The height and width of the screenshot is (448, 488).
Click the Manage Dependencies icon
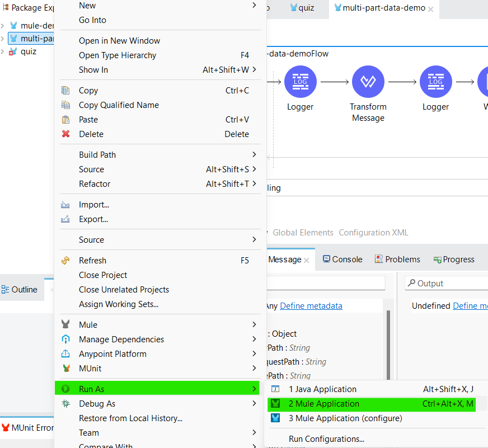[x=65, y=339]
